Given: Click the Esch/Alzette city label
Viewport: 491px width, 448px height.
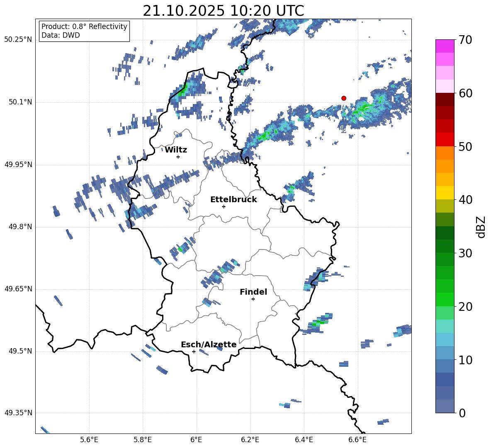Looking at the screenshot, I should [x=209, y=345].
